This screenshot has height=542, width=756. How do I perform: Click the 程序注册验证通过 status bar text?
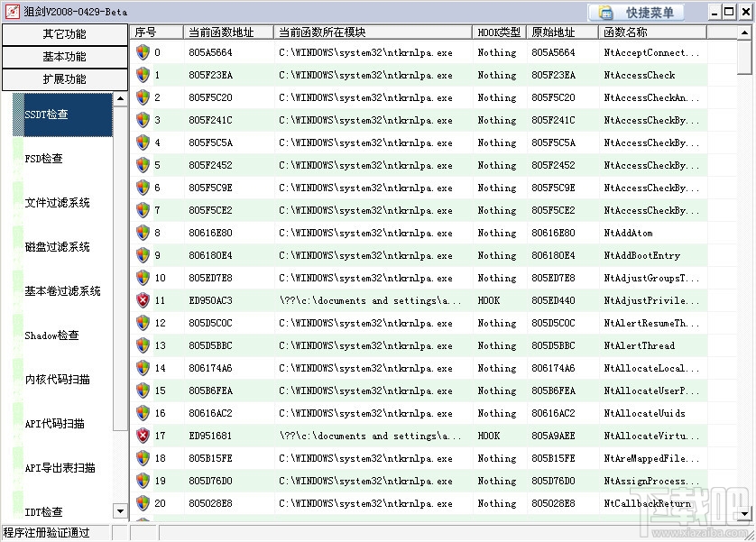point(47,533)
